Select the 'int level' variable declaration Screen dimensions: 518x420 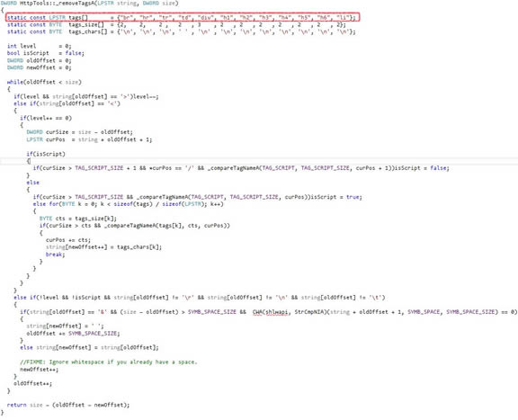pos(39,46)
